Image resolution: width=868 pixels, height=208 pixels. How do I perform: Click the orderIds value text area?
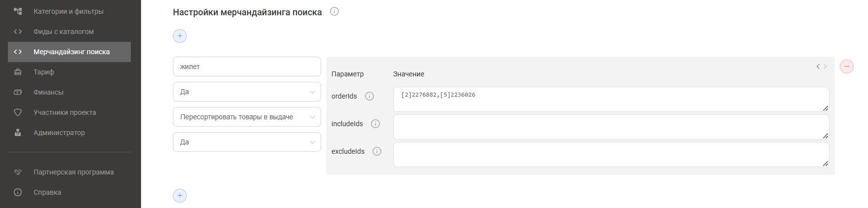pyautogui.click(x=611, y=100)
